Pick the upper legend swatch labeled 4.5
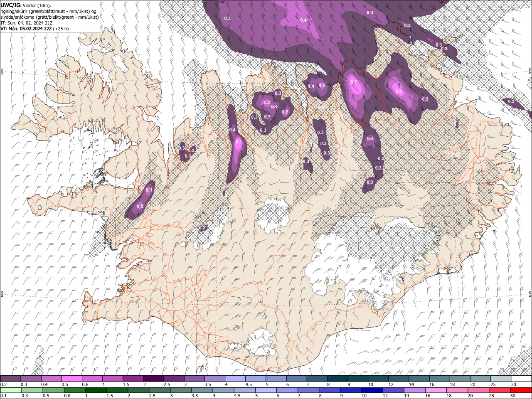The height and width of the screenshot is (399, 532). click(256, 378)
